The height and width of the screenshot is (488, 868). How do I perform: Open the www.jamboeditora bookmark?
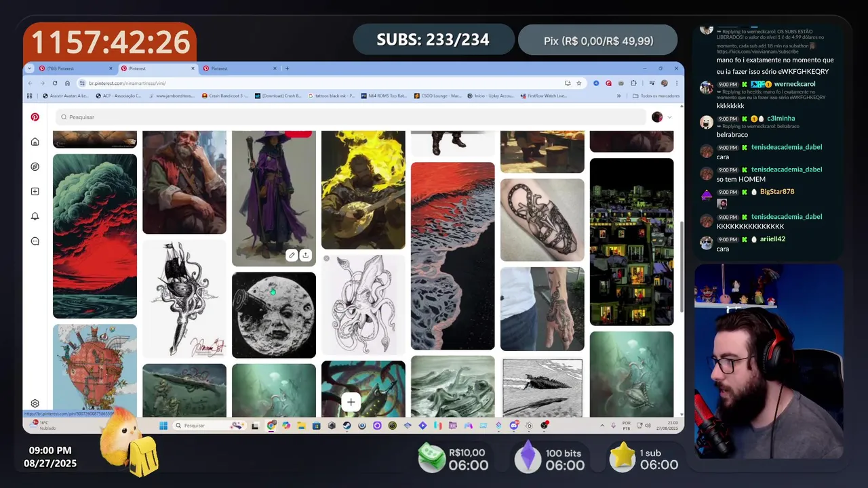coord(172,96)
